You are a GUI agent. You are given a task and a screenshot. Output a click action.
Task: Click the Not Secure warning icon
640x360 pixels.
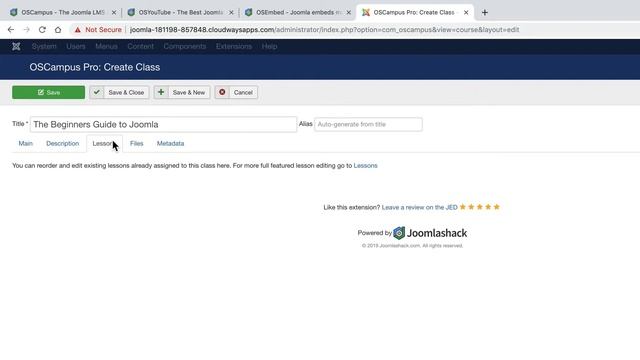pyautogui.click(x=78, y=30)
